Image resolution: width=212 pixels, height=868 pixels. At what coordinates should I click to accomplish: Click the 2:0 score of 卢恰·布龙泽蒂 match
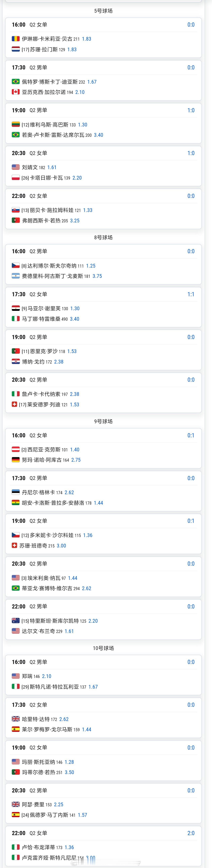tap(191, 833)
